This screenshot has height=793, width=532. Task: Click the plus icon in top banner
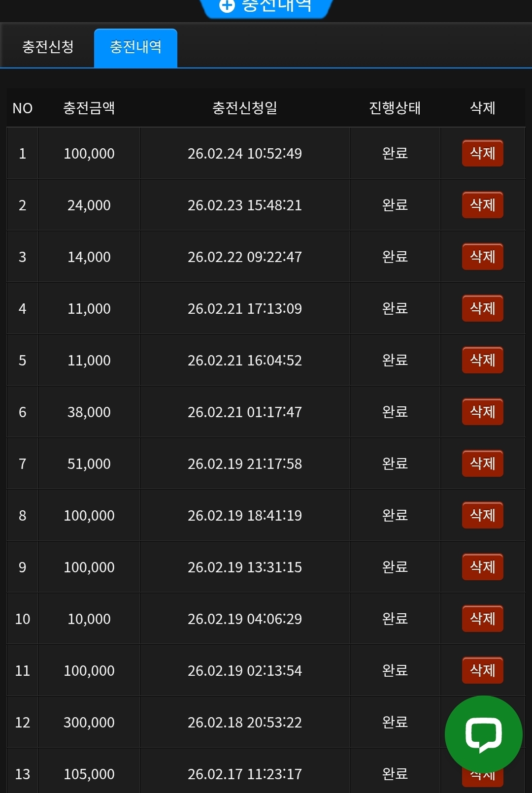pos(227,6)
